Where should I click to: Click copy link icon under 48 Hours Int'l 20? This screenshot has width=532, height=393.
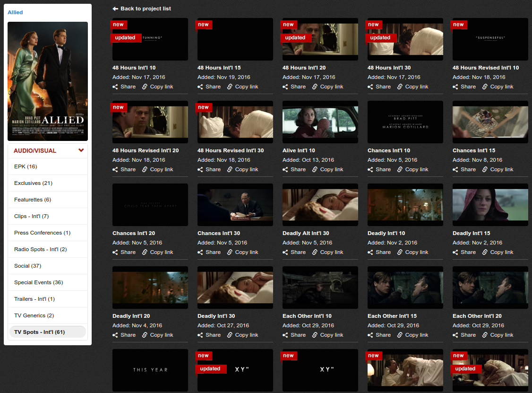(315, 87)
